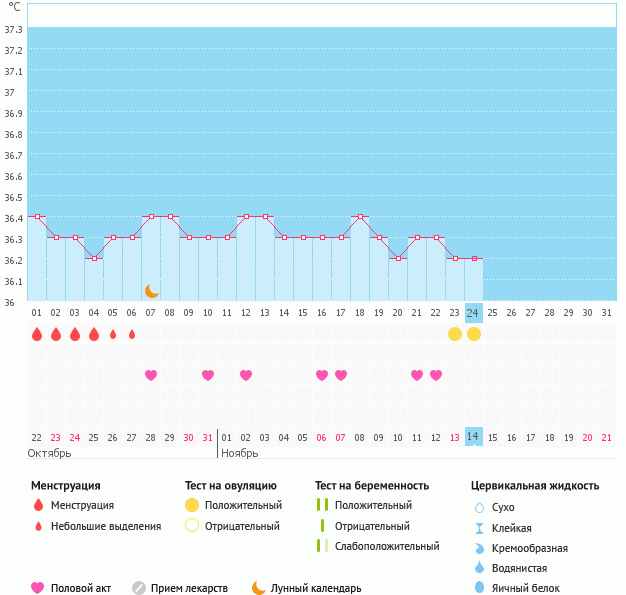Screen dimensions: 626x595
Task: Click the temperature point on day 12
Action: coord(246,216)
